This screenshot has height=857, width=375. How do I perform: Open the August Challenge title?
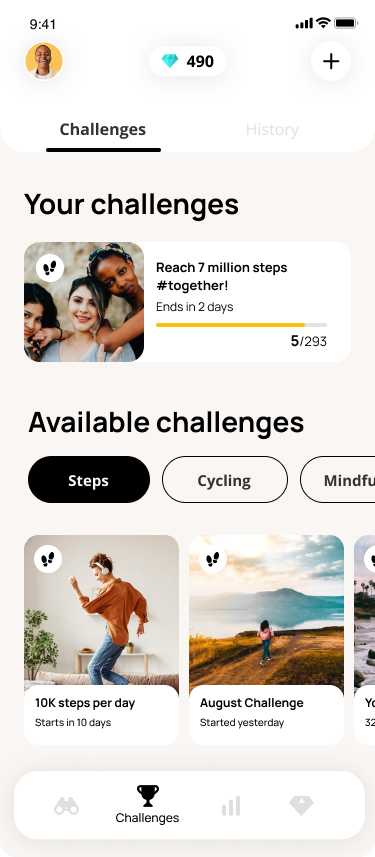click(251, 703)
